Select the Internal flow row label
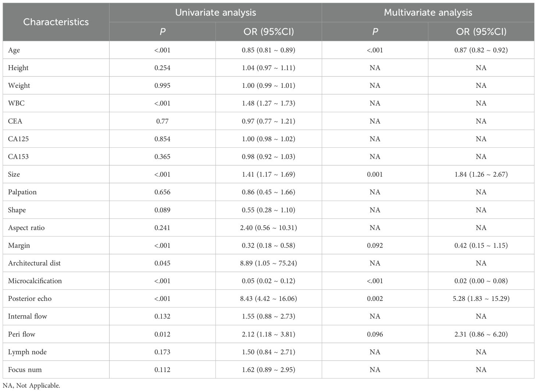The height and width of the screenshot is (392, 537). pos(28,316)
